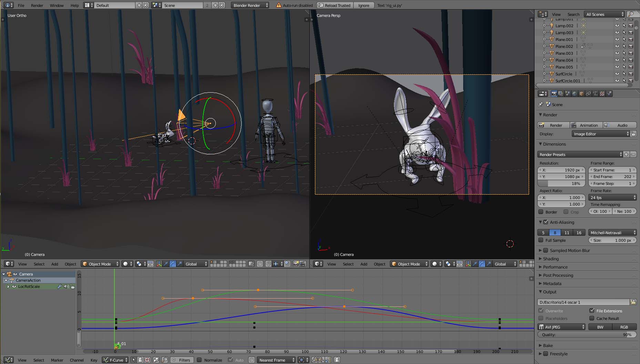Enable the Border checkbox

point(541,212)
